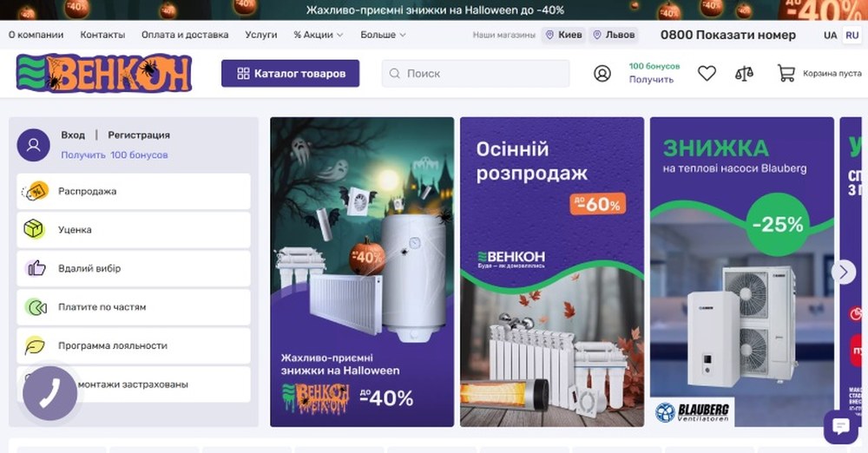Click the Венкон logo
868x453 pixels.
pyautogui.click(x=104, y=73)
